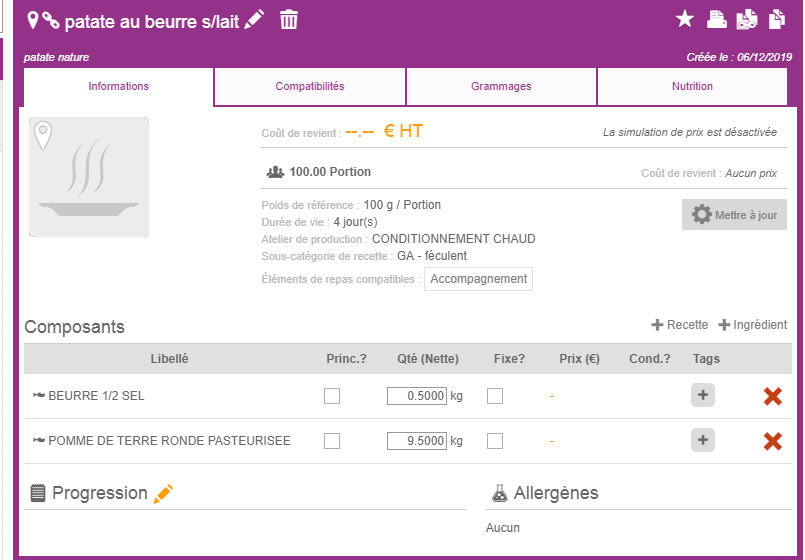
Task: Edit recipe name with header pencil icon
Action: [x=254, y=20]
